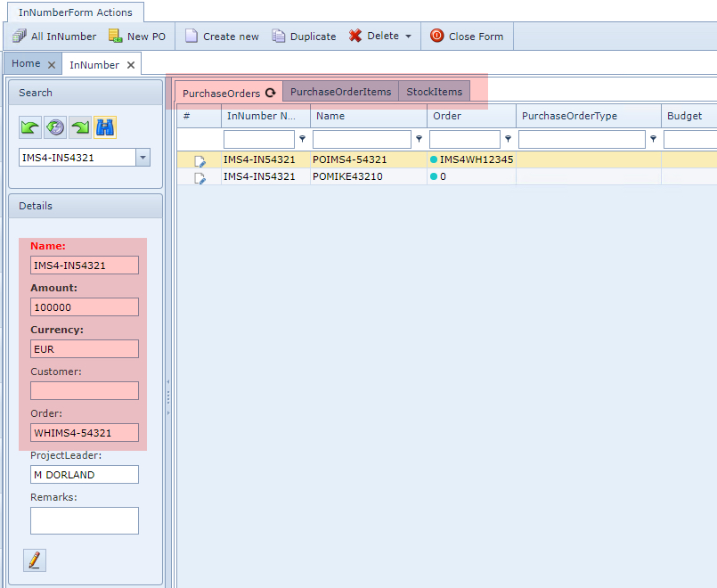Click the filter icon beside Name column filter
Screen dimensions: 717x588
(419, 139)
